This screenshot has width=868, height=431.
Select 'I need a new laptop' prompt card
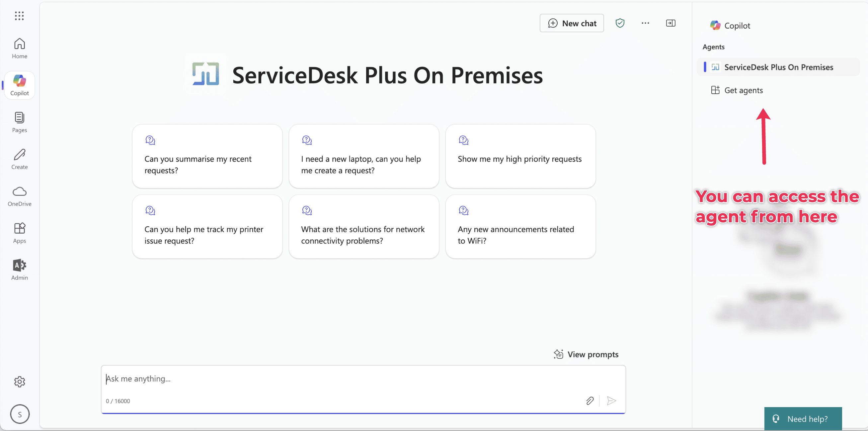[364, 156]
